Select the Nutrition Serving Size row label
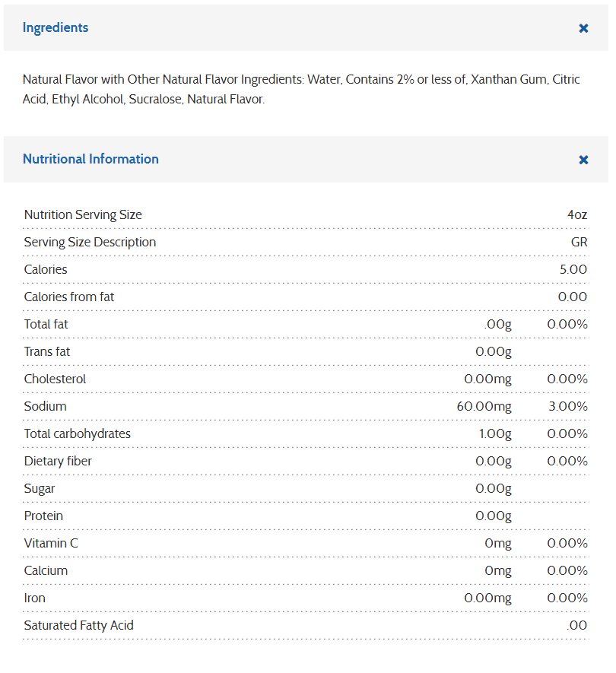 point(83,214)
